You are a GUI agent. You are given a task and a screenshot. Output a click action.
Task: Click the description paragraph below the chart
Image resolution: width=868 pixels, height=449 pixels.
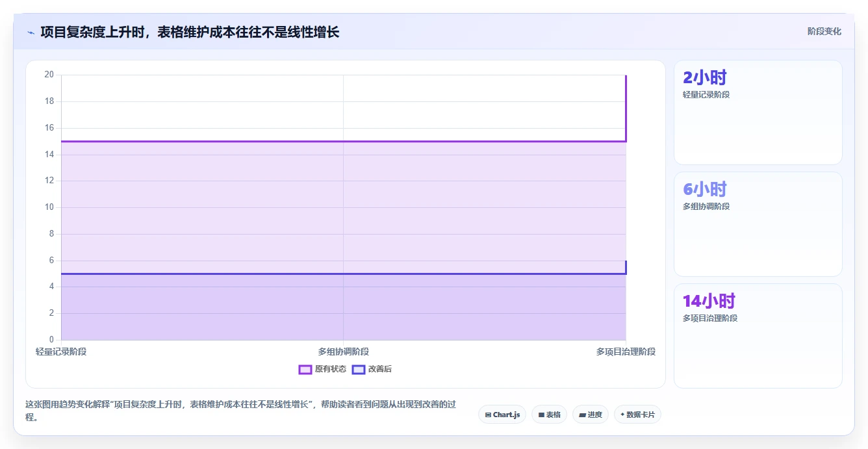(x=241, y=411)
